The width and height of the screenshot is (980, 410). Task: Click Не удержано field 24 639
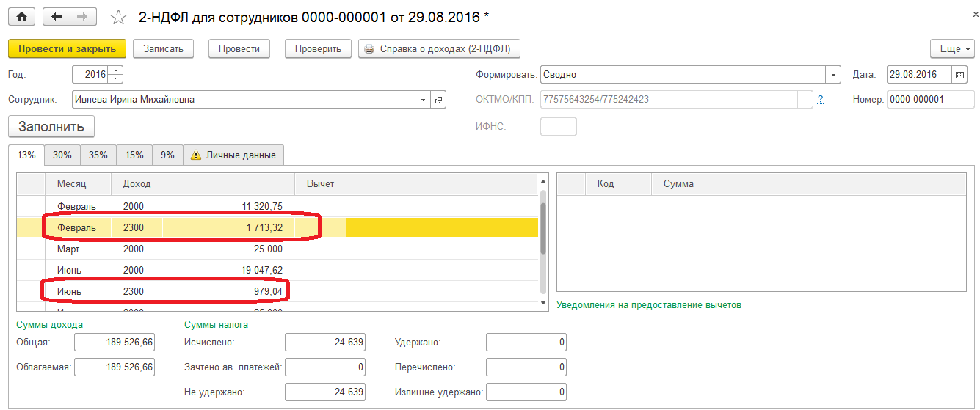pyautogui.click(x=325, y=392)
